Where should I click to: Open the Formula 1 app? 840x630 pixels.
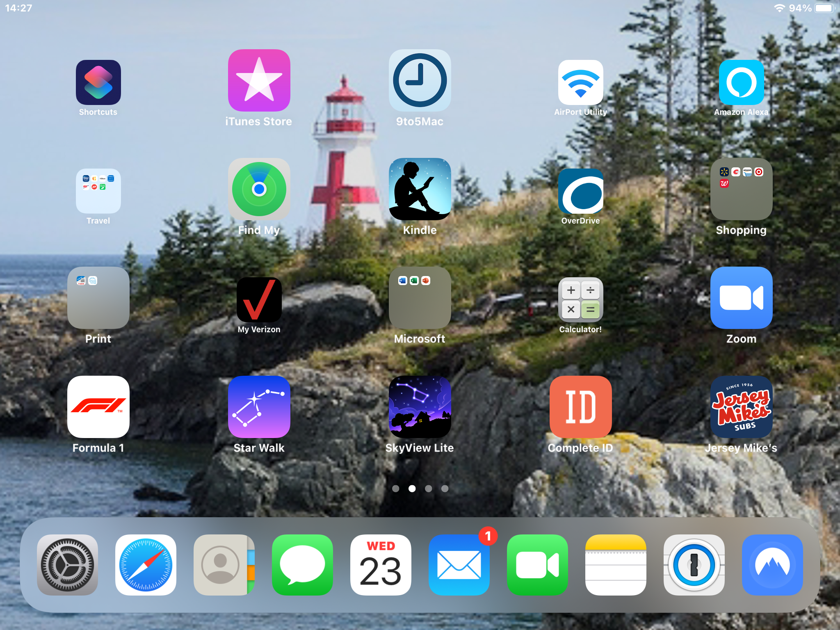point(98,406)
